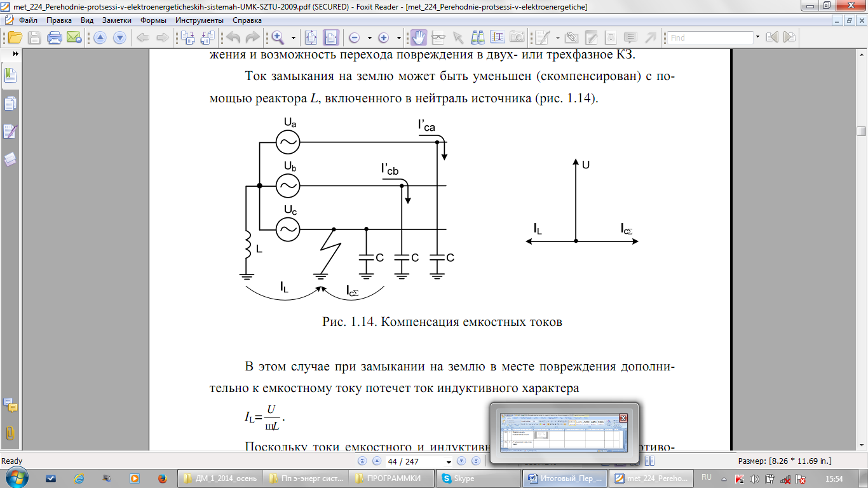Set Fit Width view mode
Screen dimensions: 868x488
[331, 37]
